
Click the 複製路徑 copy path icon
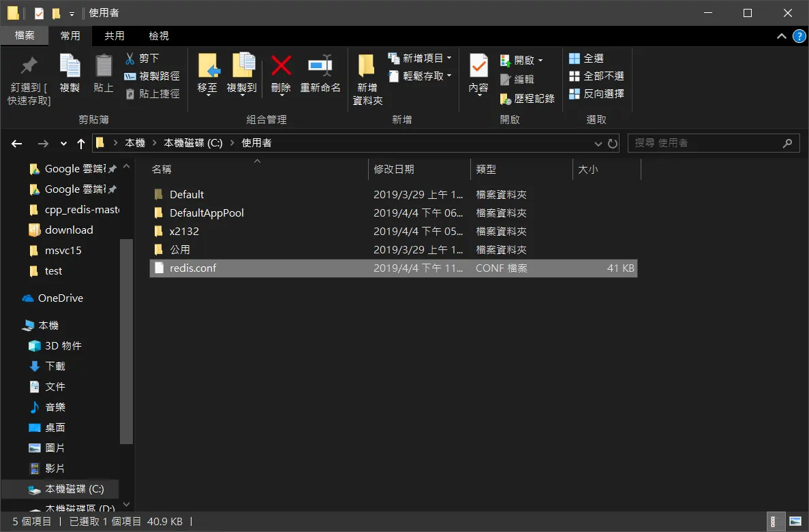pyautogui.click(x=130, y=76)
